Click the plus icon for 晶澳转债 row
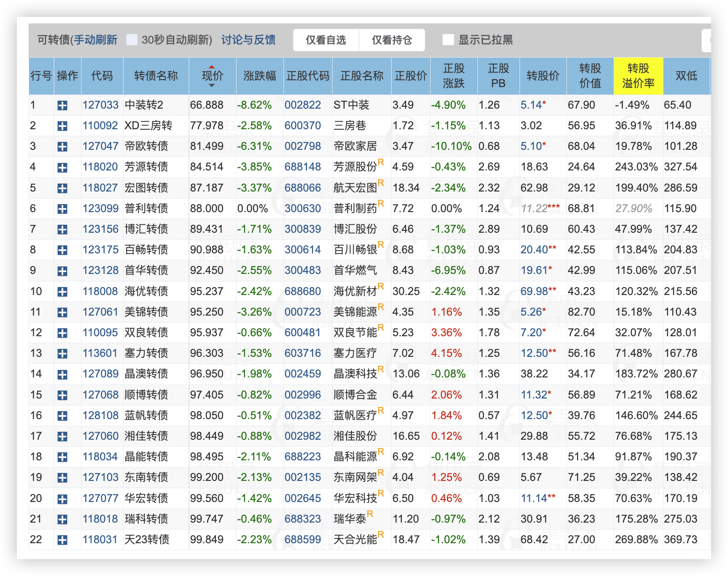Image resolution: width=728 pixels, height=576 pixels. click(x=62, y=375)
